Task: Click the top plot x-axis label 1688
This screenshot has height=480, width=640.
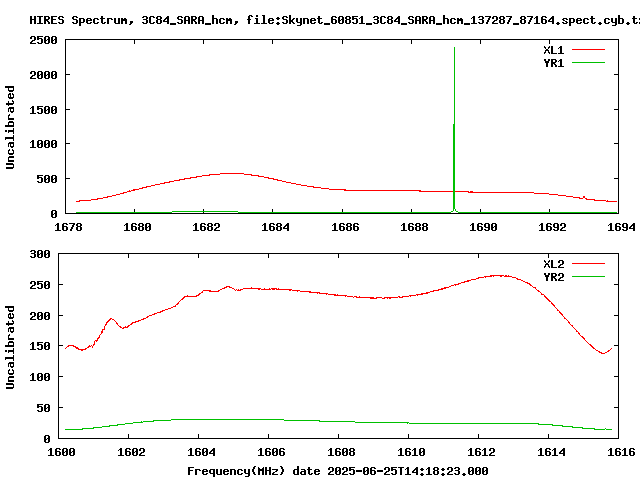Action: [x=414, y=227]
